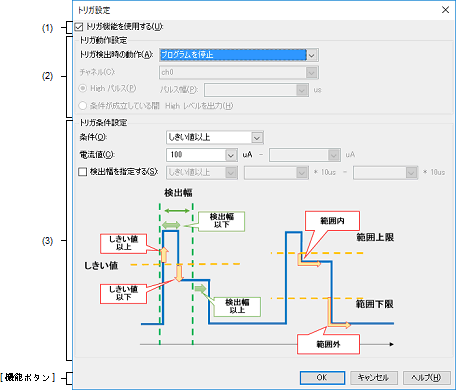Click the green 検出幅以下 callout box
474x392 pixels.
point(222,221)
